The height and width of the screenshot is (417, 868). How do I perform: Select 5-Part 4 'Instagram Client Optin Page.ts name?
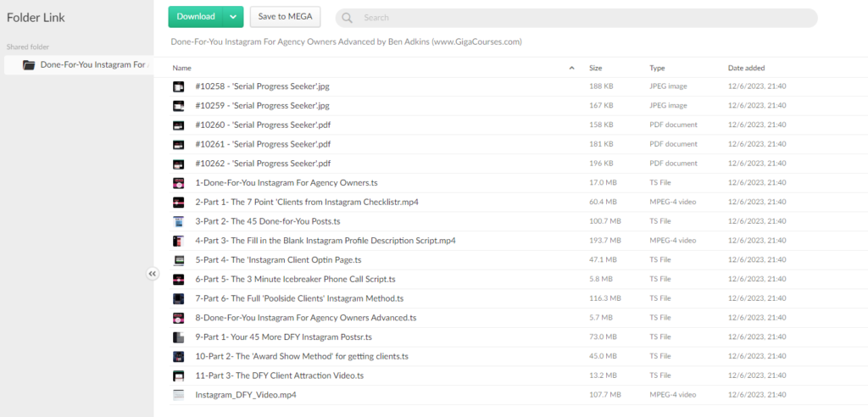click(278, 259)
